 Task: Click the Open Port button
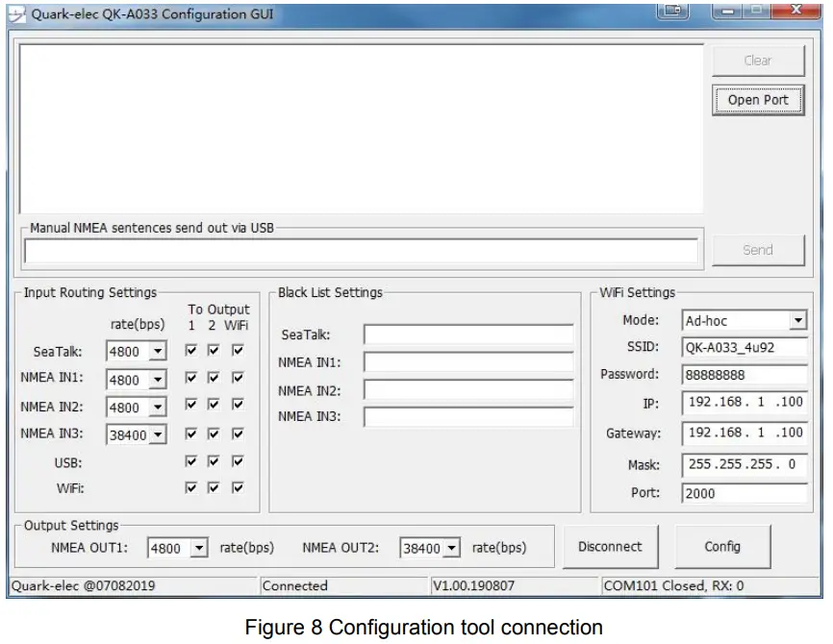[759, 100]
